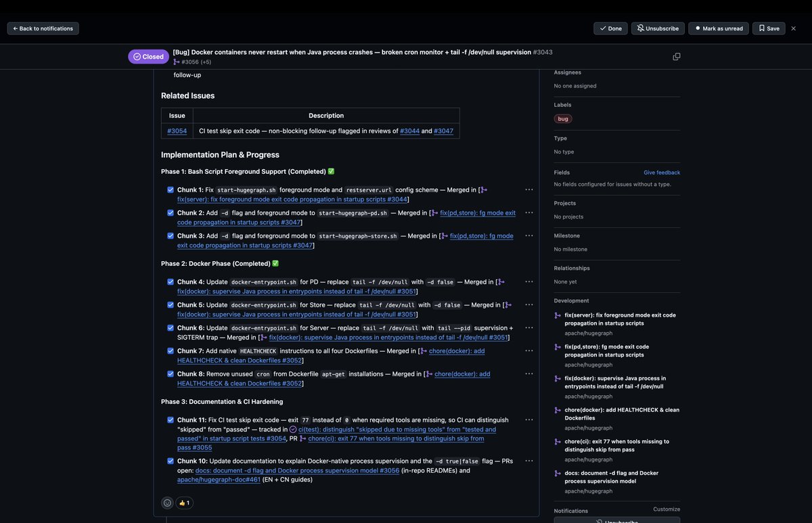
Task: Open Chunk 4's fix(docker) PR #3051 link
Action: (x=296, y=292)
